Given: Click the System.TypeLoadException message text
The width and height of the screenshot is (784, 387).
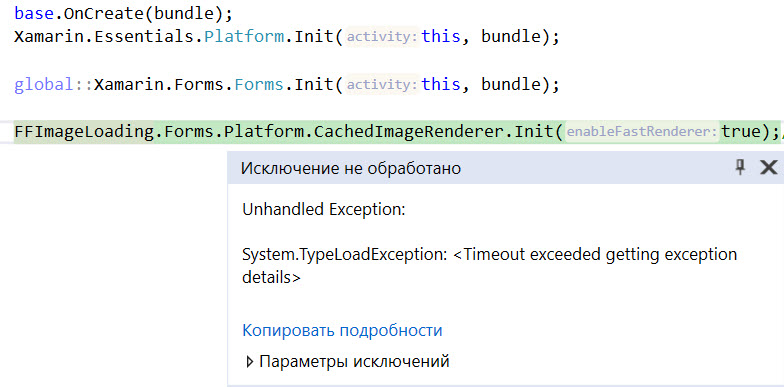Looking at the screenshot, I should coord(490,266).
